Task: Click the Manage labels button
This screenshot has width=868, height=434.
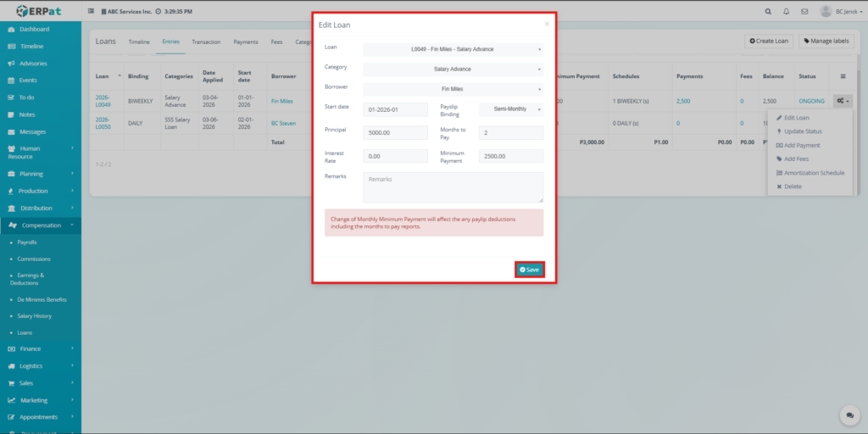Action: tap(826, 41)
